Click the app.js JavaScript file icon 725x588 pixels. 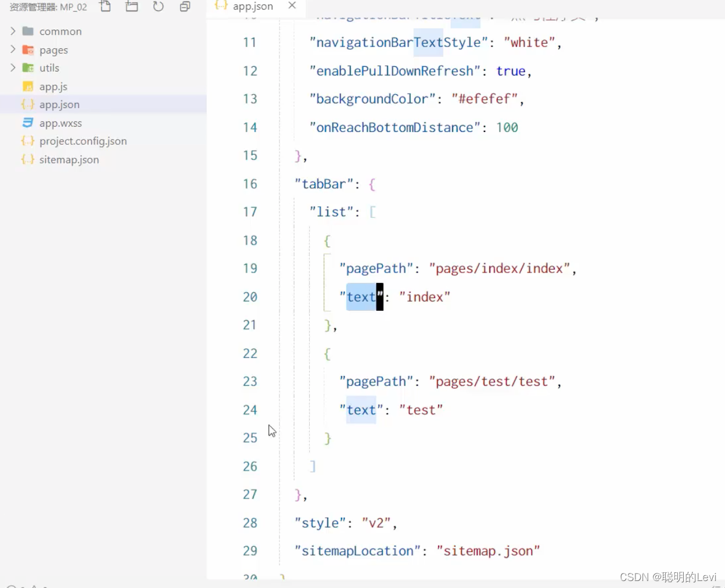[28, 87]
